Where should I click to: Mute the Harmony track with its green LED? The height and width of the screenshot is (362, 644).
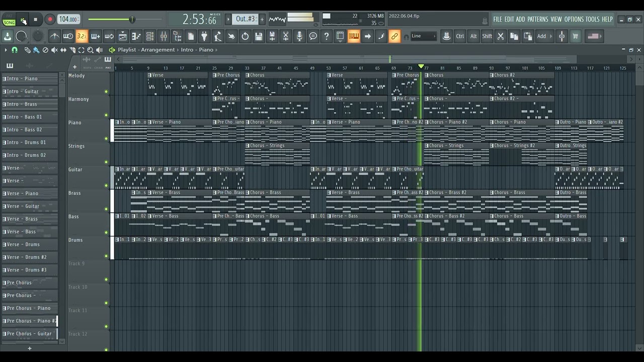(106, 115)
